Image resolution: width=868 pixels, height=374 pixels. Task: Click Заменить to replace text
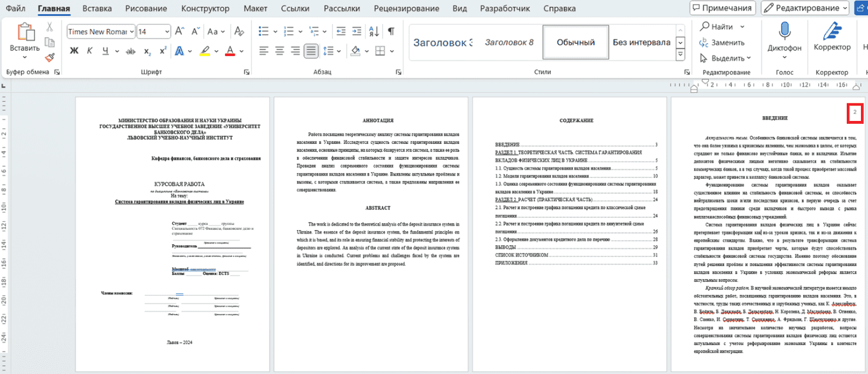[722, 42]
